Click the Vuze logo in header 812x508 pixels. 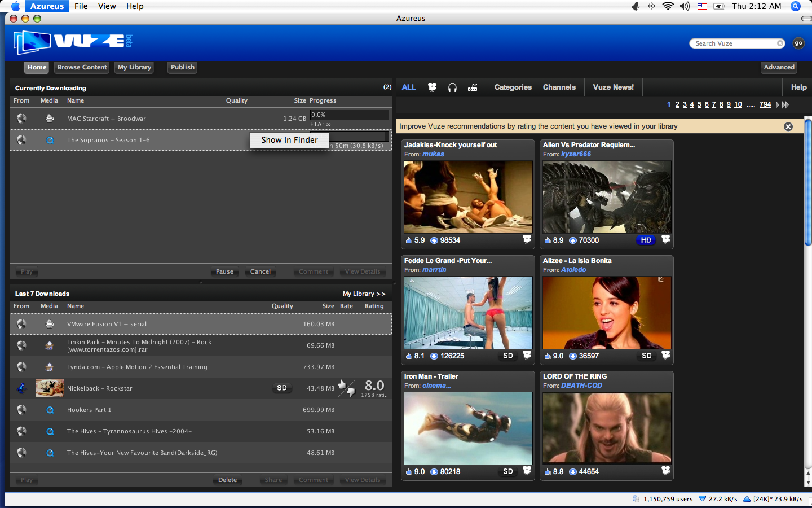pos(72,42)
